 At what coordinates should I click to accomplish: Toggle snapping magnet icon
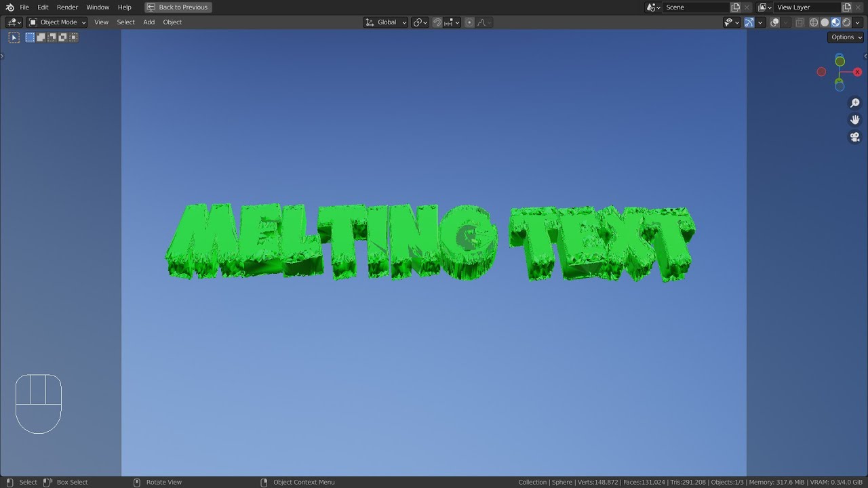pyautogui.click(x=437, y=22)
